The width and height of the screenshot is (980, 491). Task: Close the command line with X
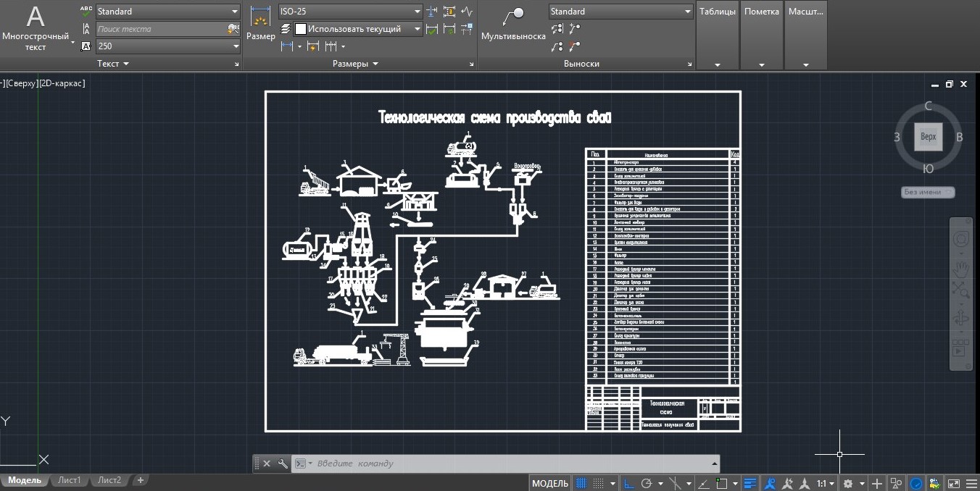266,463
